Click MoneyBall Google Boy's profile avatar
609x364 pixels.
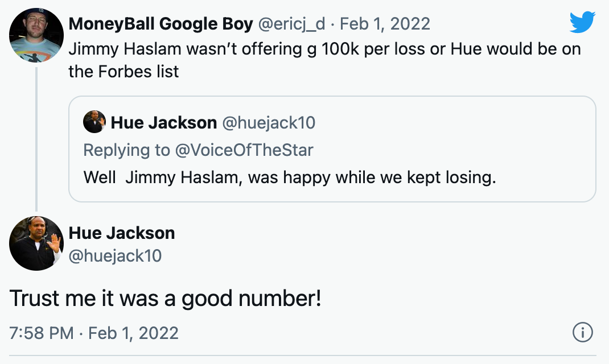(x=36, y=35)
